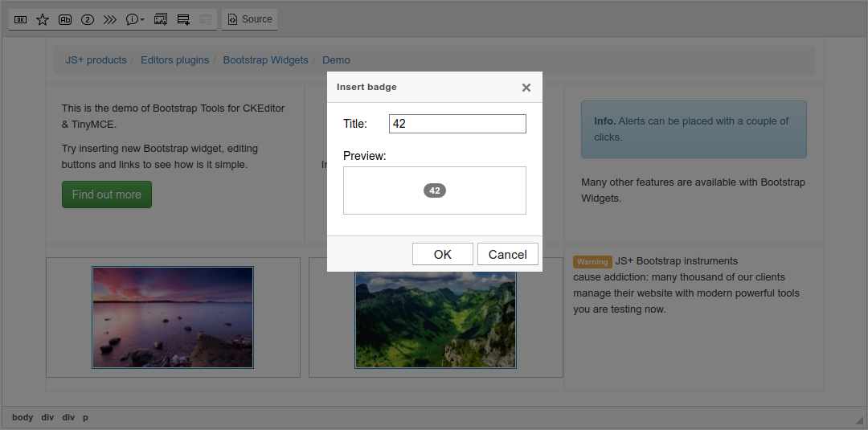Click the add row toolbar icon
Screen dimensions: 868x430
point(183,19)
